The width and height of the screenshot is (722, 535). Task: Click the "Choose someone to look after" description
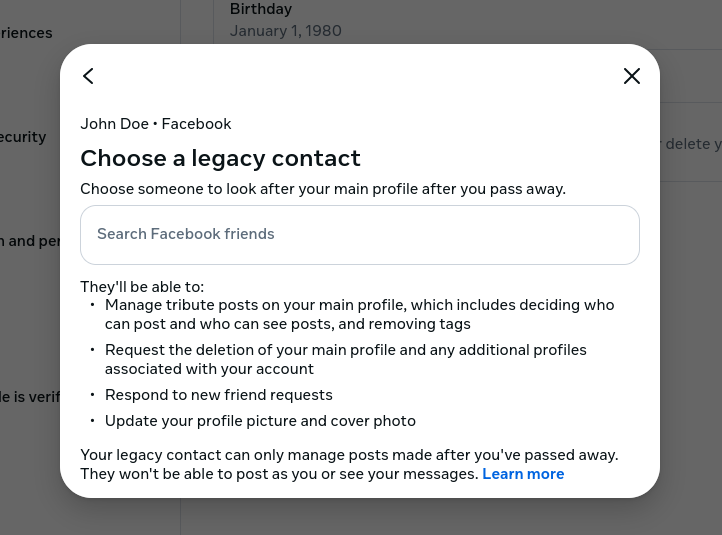pyautogui.click(x=323, y=188)
